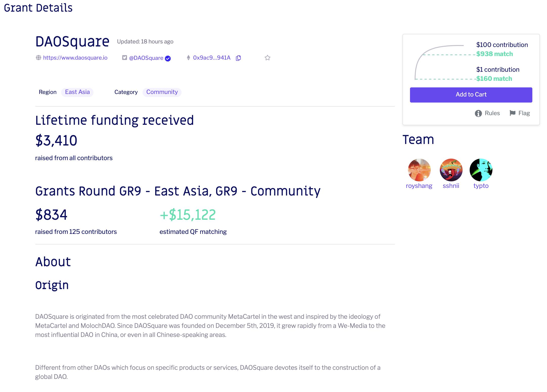The width and height of the screenshot is (547, 392).
Task: Open typto's avatar thumbnail
Action: coord(481,170)
